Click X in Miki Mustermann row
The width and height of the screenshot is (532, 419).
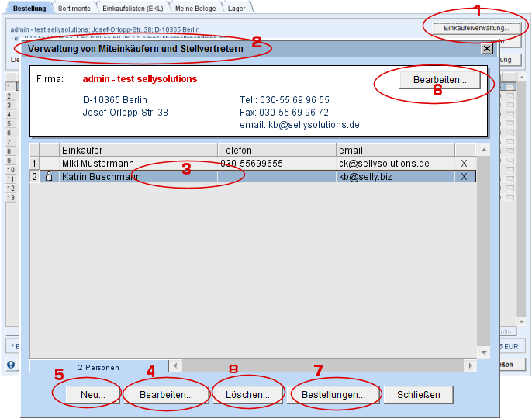[x=464, y=164]
